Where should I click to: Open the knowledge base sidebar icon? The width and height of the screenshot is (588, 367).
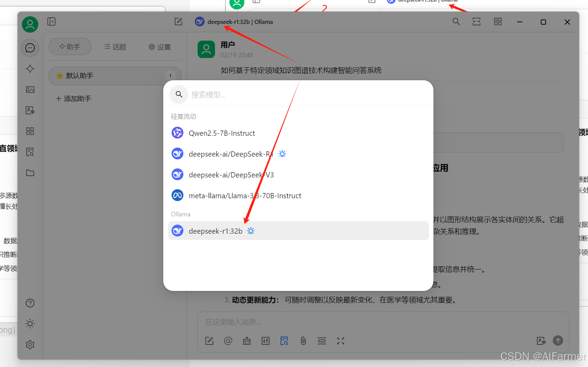[x=30, y=152]
